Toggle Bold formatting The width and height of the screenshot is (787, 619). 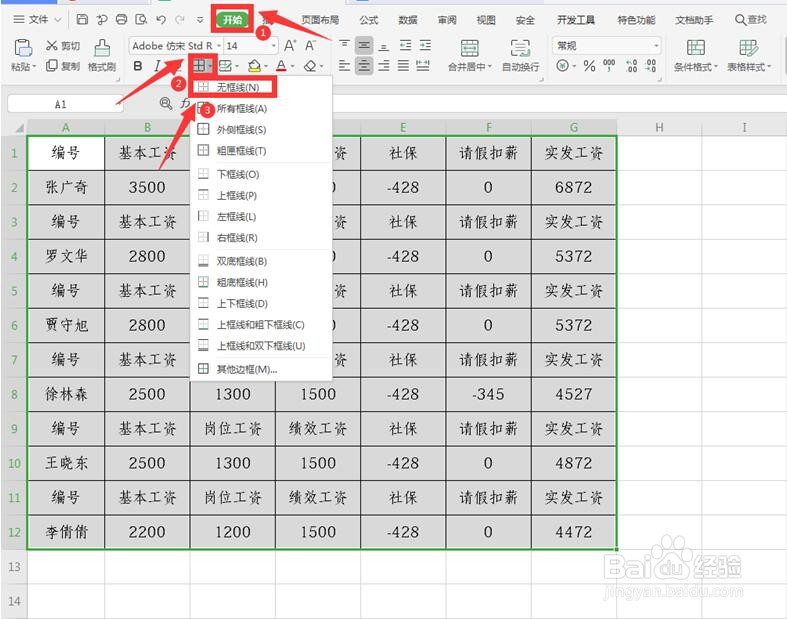click(x=138, y=66)
